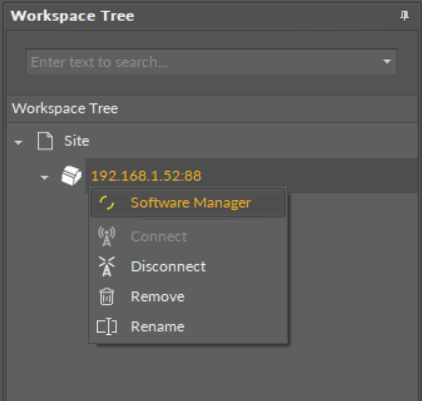Click the Remove trash can icon

tap(107, 296)
